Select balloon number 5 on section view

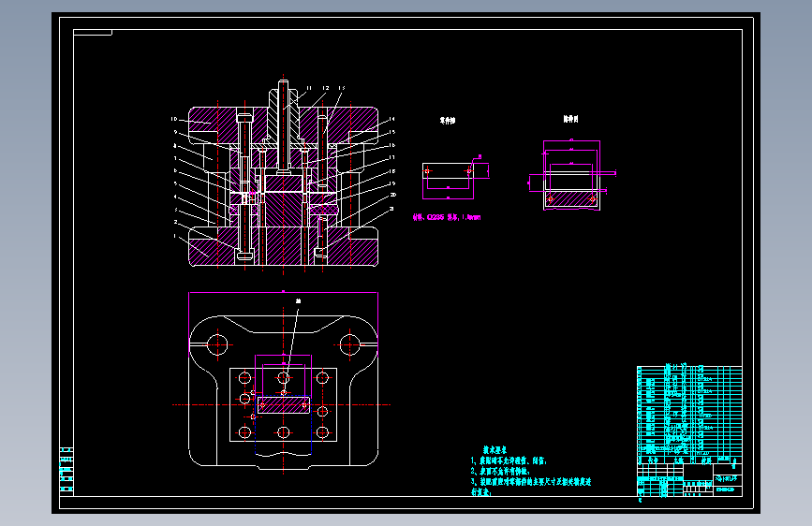pyautogui.click(x=175, y=183)
